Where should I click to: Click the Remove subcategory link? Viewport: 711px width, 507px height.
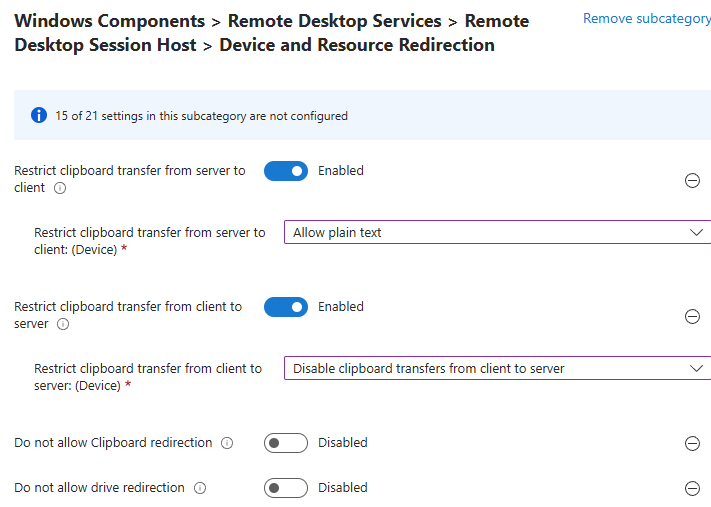[646, 19]
